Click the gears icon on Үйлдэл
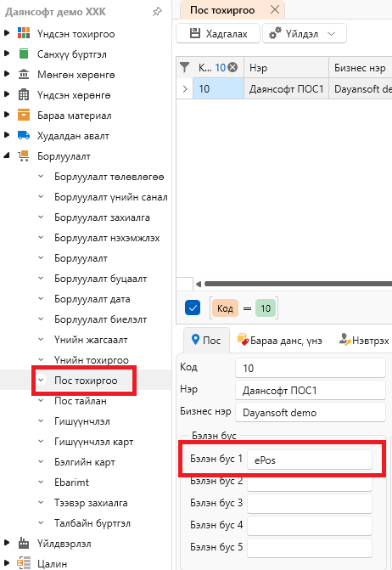This screenshot has height=570, width=392. point(275,33)
